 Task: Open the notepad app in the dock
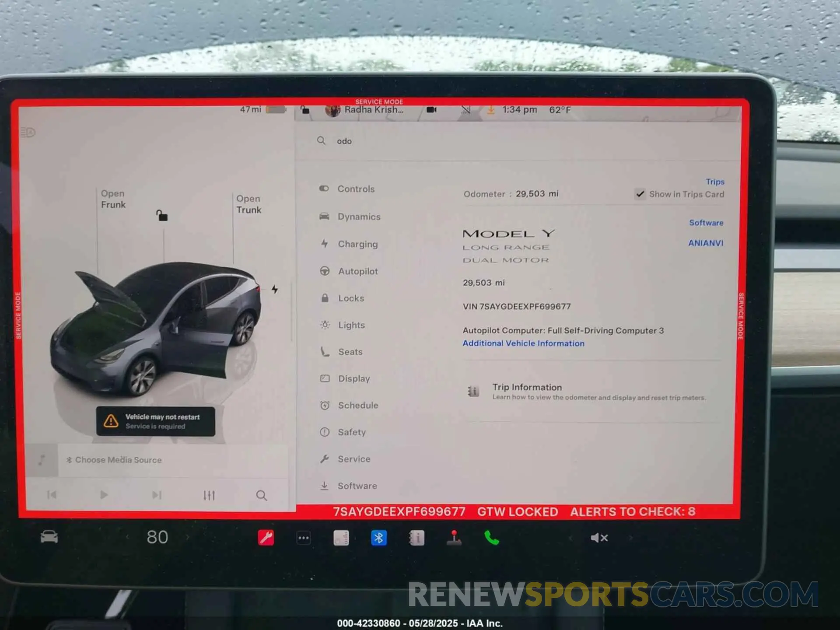[x=341, y=538]
